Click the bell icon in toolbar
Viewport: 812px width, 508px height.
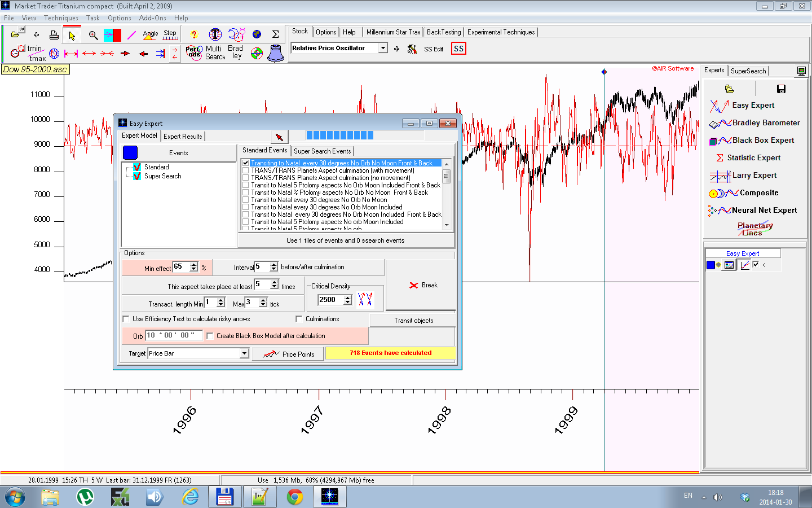click(x=275, y=54)
